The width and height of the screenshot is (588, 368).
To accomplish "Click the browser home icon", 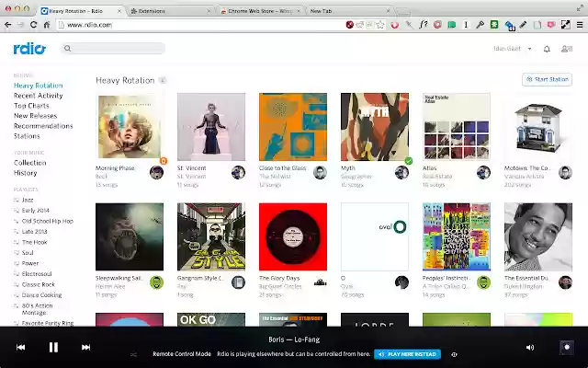I will click(x=47, y=25).
